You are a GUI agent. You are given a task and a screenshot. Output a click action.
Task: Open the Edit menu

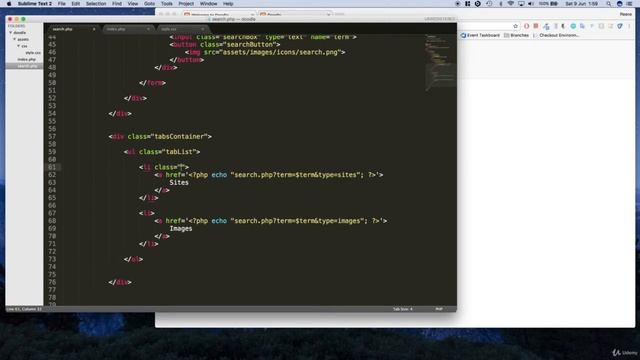pos(76,4)
